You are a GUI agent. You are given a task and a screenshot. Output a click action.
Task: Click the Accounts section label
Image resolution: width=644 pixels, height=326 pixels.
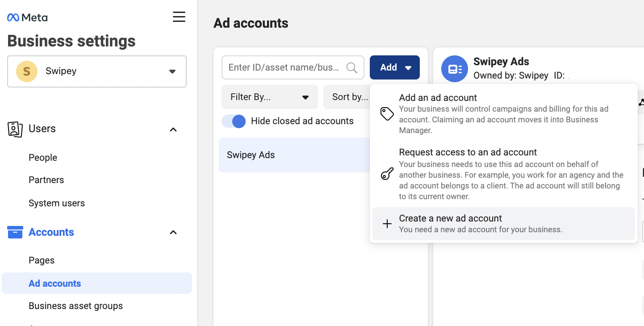point(51,232)
